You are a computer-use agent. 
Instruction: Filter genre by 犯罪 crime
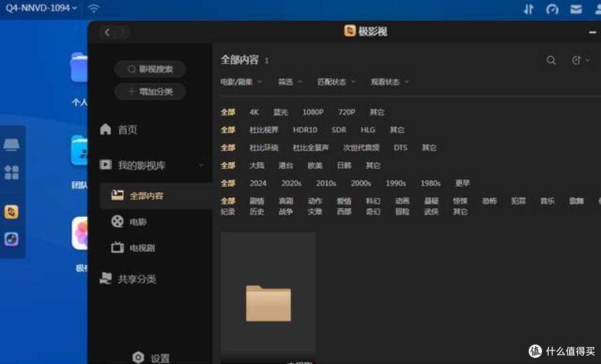click(x=519, y=201)
